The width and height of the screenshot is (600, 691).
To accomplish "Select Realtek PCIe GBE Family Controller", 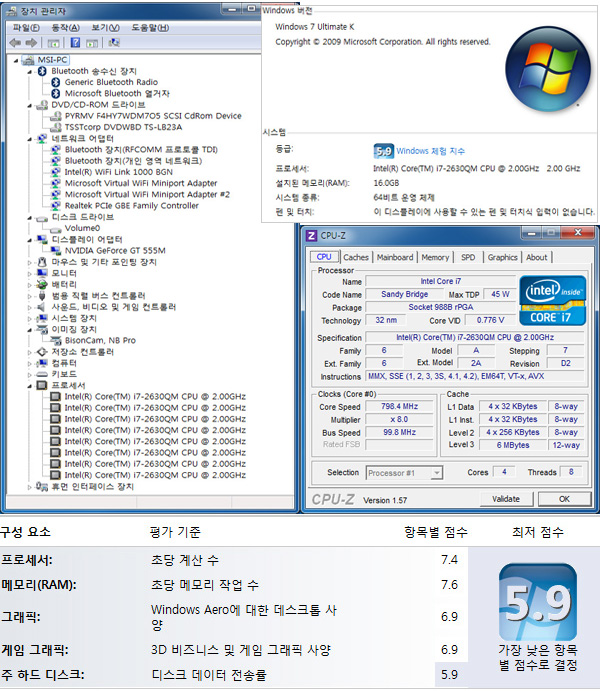I will (132, 205).
